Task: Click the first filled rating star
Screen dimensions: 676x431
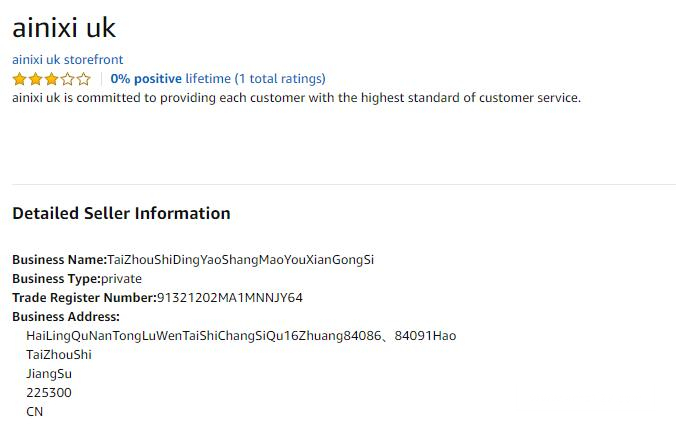Action: tap(19, 78)
